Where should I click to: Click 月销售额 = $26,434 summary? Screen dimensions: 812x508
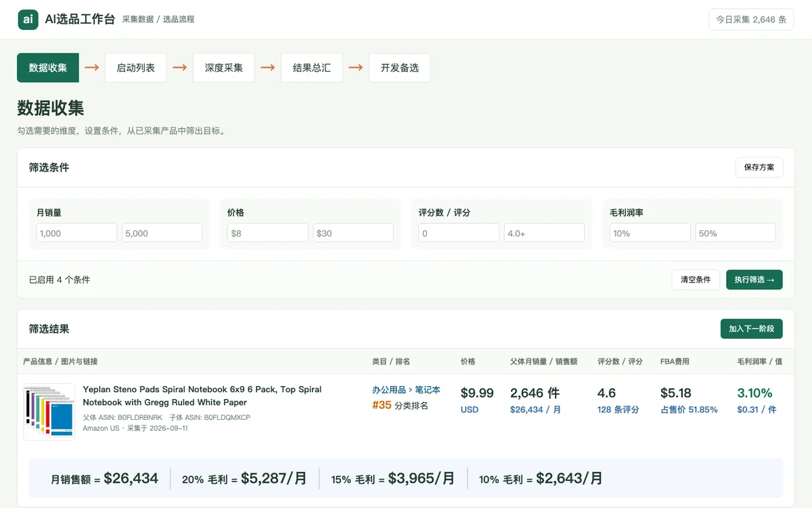(104, 478)
